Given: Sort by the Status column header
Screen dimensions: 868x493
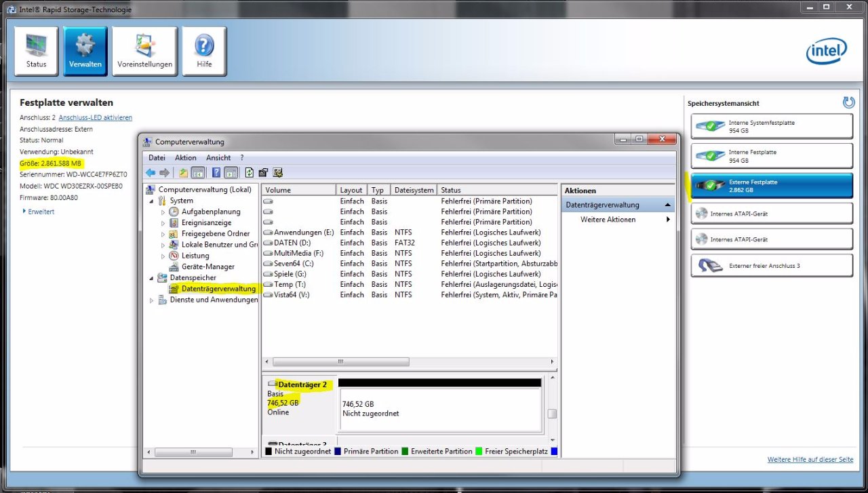Looking at the screenshot, I should click(497, 190).
